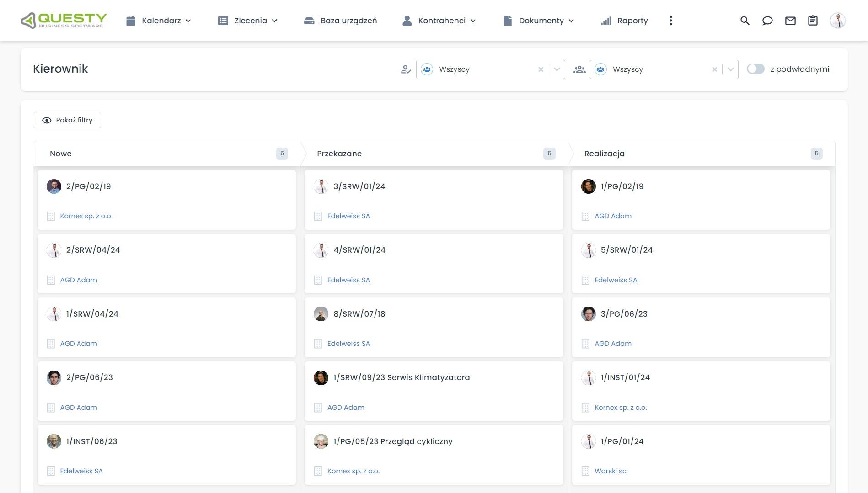This screenshot has width=868, height=493.
Task: Click avatar on 1/PG/02/19 card
Action: coord(589,186)
